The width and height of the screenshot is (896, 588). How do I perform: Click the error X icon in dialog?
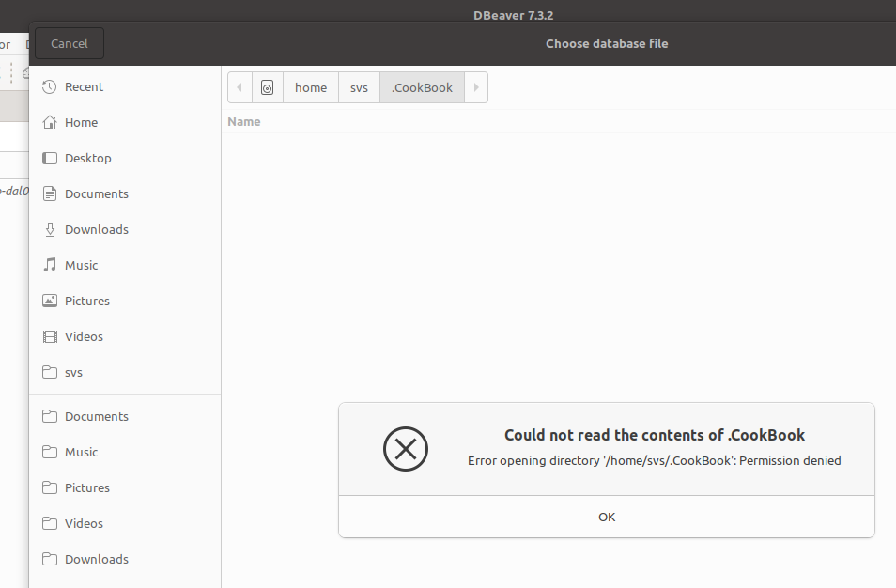406,449
